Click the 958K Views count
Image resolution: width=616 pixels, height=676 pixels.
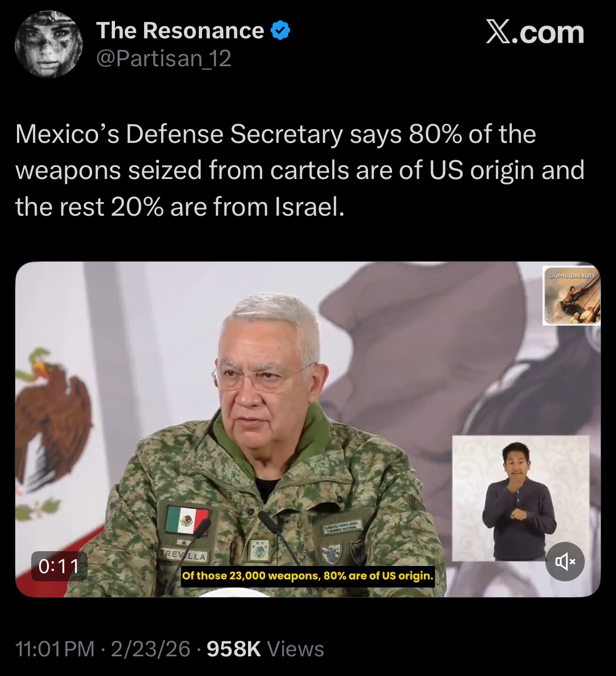pos(266,649)
